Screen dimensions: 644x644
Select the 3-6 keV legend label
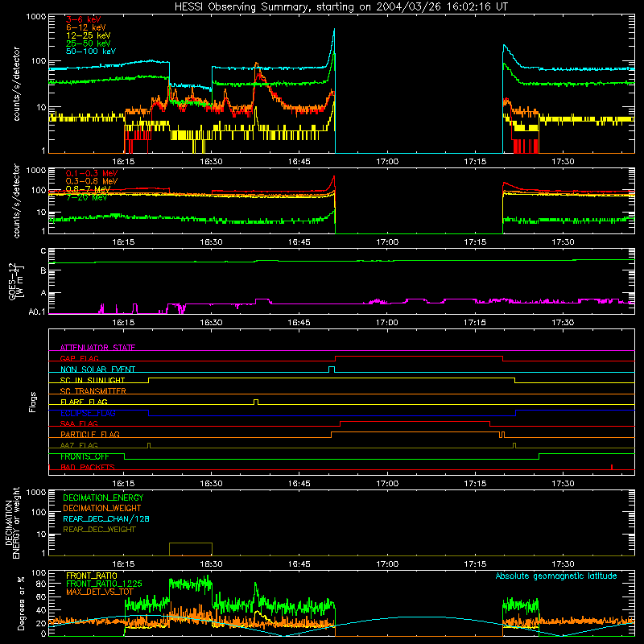84,19
